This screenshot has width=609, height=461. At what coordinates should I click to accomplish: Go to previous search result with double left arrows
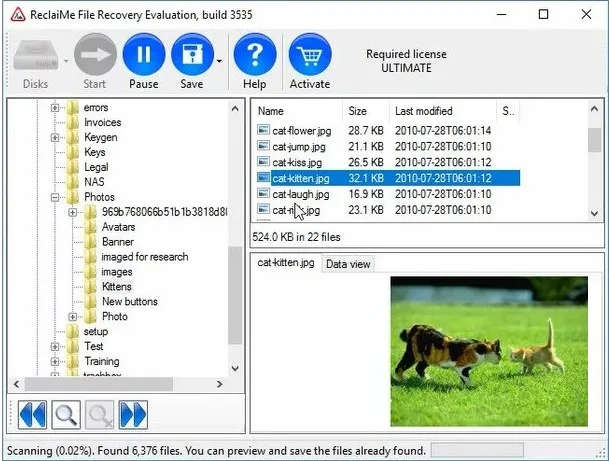(33, 414)
